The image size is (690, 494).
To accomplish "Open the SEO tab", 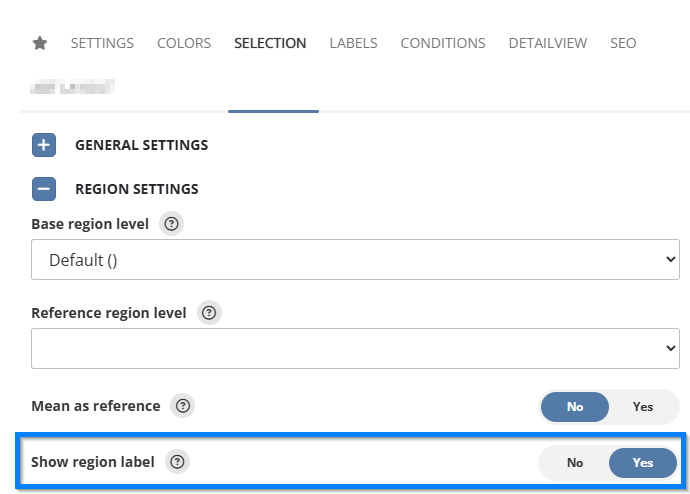I will tap(623, 43).
